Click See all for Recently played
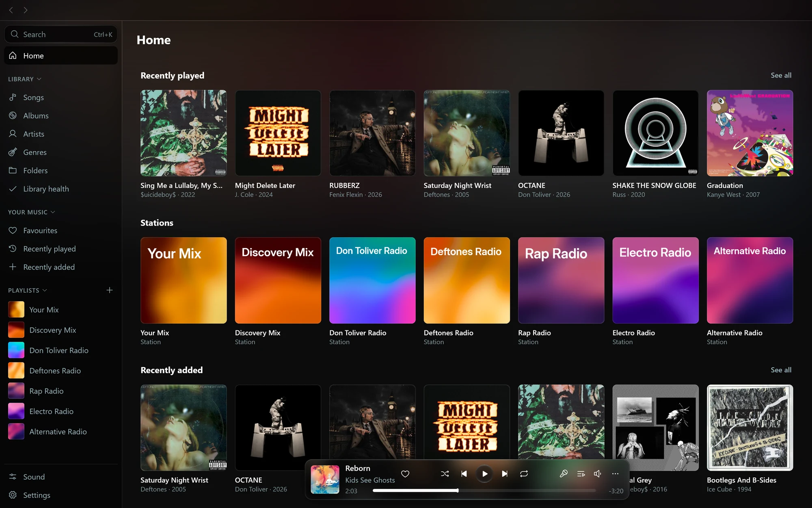Image resolution: width=812 pixels, height=508 pixels. pyautogui.click(x=781, y=75)
